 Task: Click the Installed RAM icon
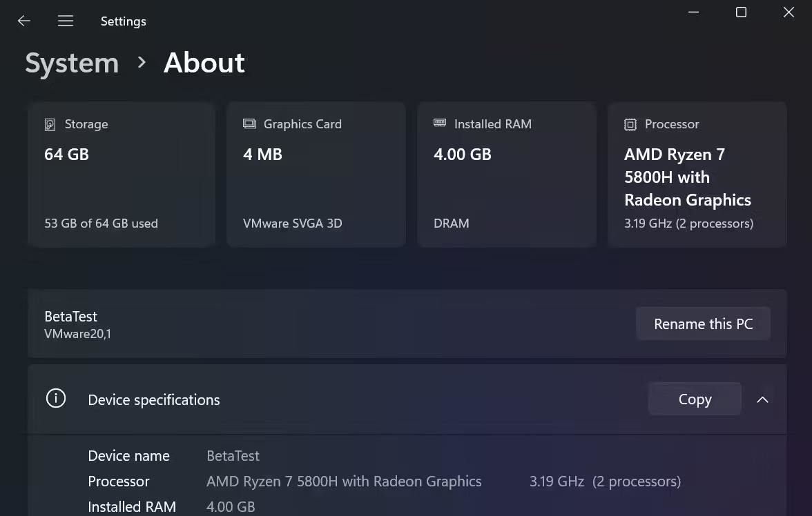(x=440, y=123)
